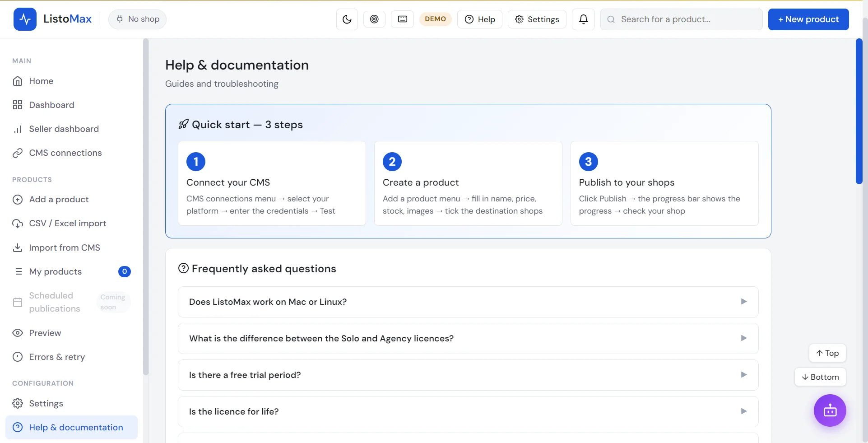868x443 pixels.
Task: Click the CMS connections link icon
Action: click(x=18, y=153)
